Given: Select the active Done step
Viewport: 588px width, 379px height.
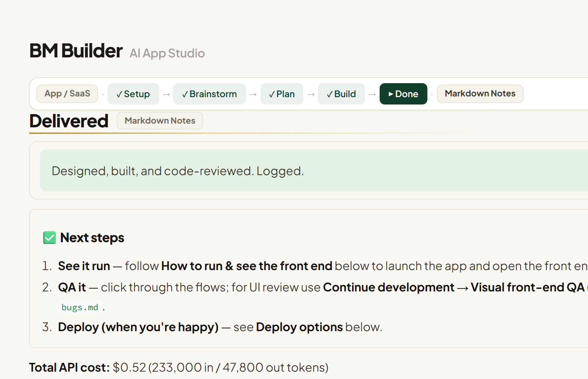Looking at the screenshot, I should (x=404, y=94).
